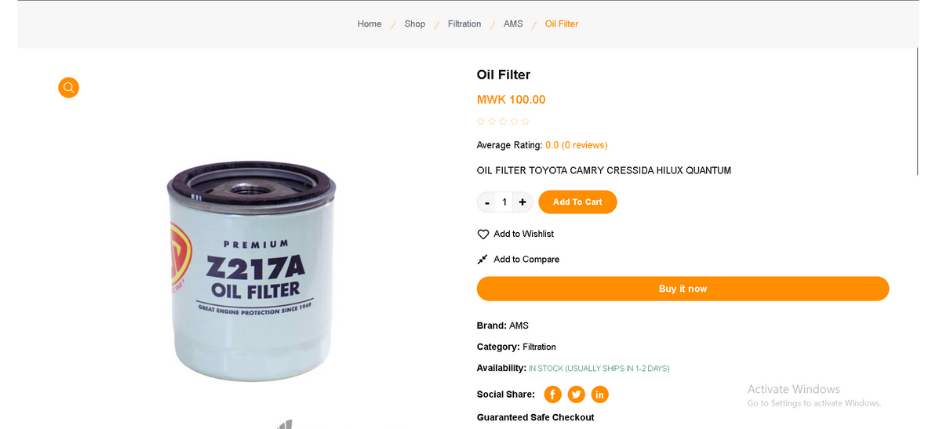Decrease quantity with minus button
Viewport: 937px width, 429px height.
coord(487,202)
